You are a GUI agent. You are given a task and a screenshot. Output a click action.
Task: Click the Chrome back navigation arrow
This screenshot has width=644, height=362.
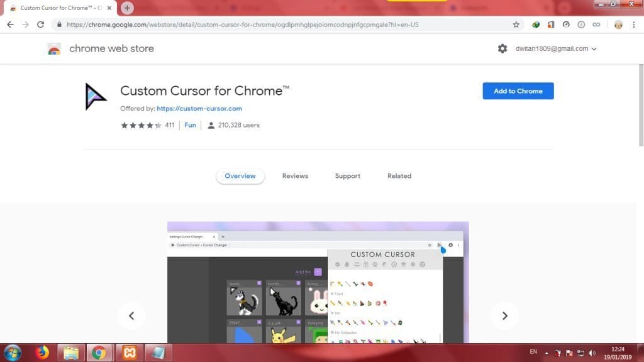click(x=10, y=25)
